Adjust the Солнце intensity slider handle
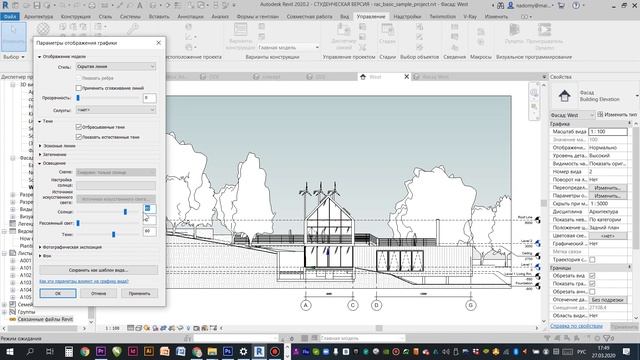Screen dimensions: 640x360 (125, 212)
